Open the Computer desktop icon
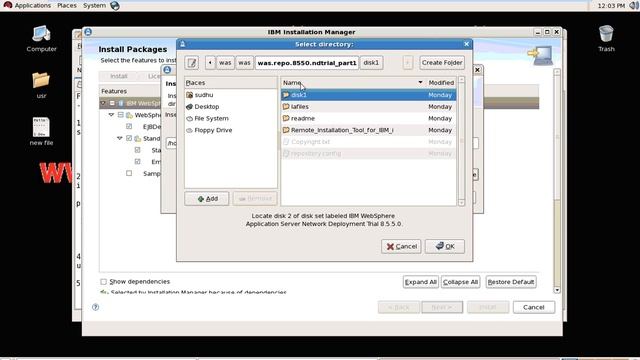The width and height of the screenshot is (640, 360). point(41,39)
